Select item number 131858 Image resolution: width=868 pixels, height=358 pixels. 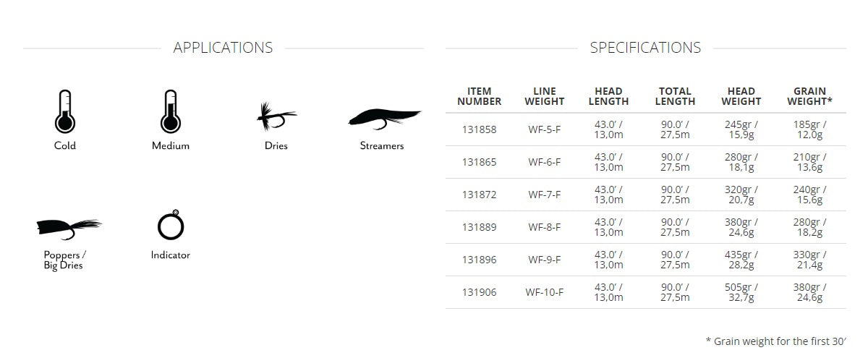click(x=479, y=129)
